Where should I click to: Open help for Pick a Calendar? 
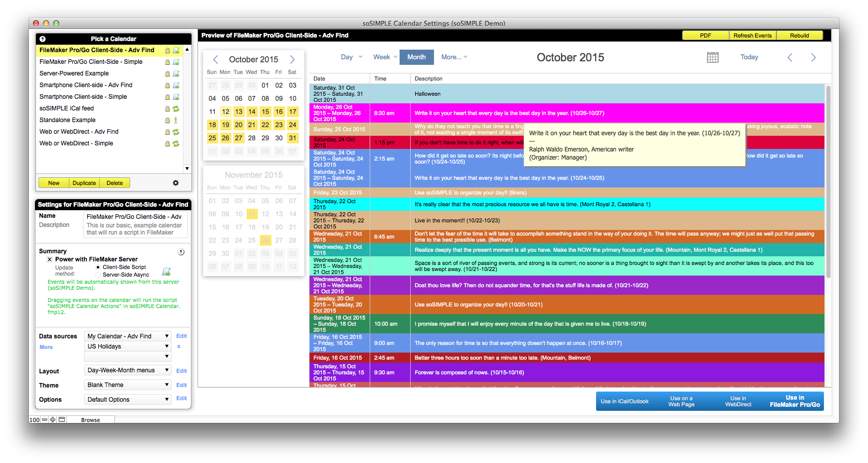click(x=43, y=39)
